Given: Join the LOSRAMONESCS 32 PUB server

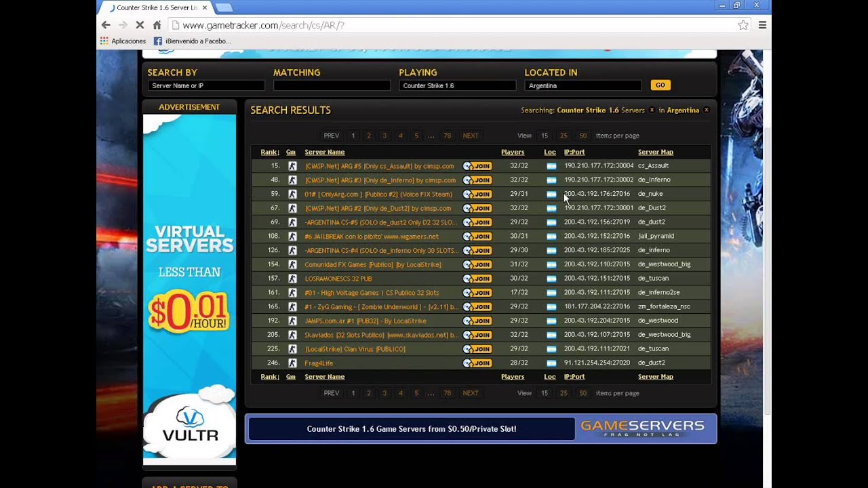Looking at the screenshot, I should 477,279.
